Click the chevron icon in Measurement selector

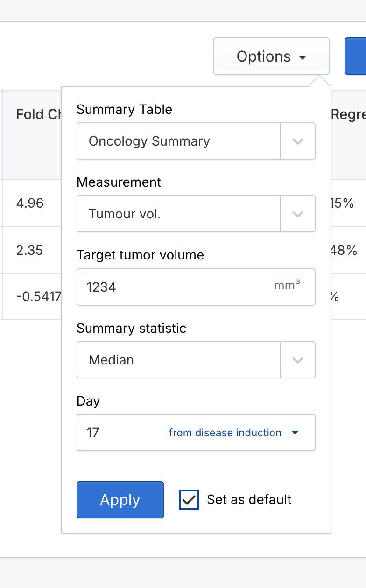298,214
